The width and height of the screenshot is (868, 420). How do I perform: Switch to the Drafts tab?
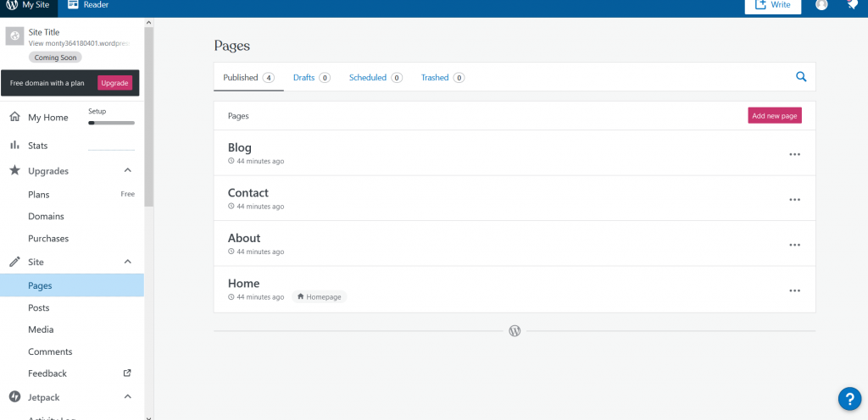coord(312,77)
